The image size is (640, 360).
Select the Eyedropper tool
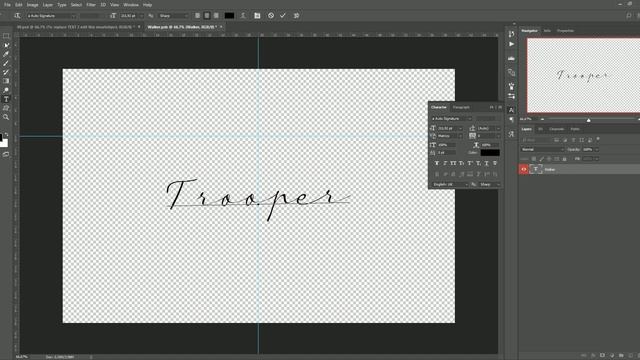pyautogui.click(x=6, y=54)
